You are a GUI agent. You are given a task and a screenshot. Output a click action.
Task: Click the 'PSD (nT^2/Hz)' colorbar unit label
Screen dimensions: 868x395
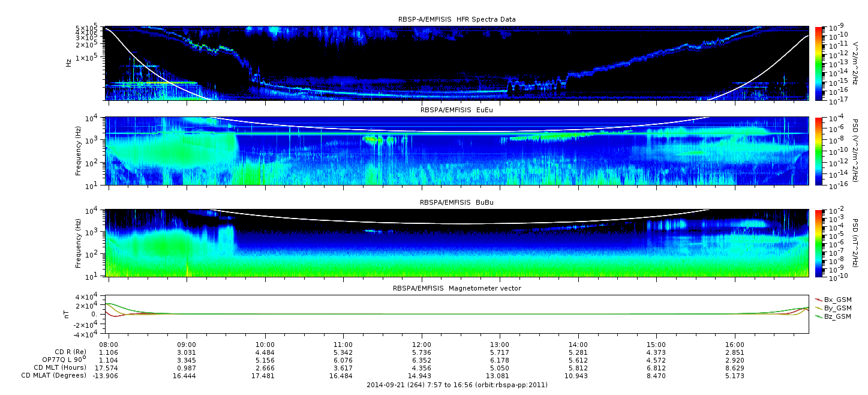click(855, 243)
